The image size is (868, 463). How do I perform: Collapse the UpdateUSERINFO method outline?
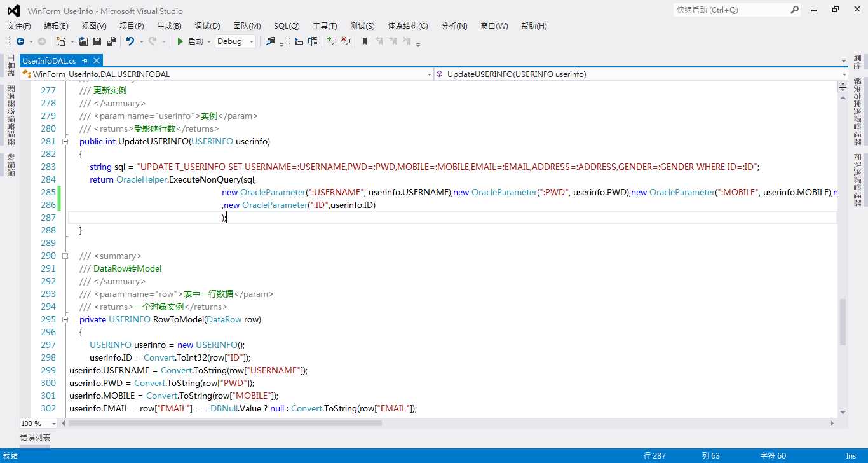65,141
